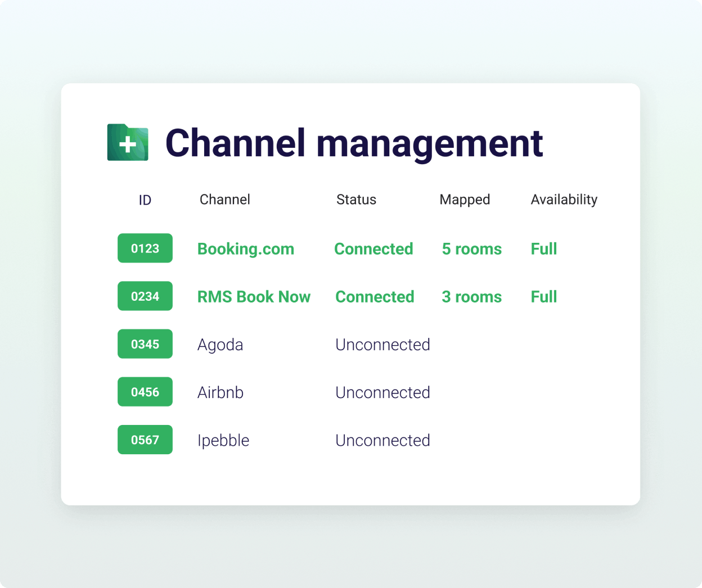Click Unconnected status for Ipebble
Screen dimensions: 702x588
coord(382,440)
